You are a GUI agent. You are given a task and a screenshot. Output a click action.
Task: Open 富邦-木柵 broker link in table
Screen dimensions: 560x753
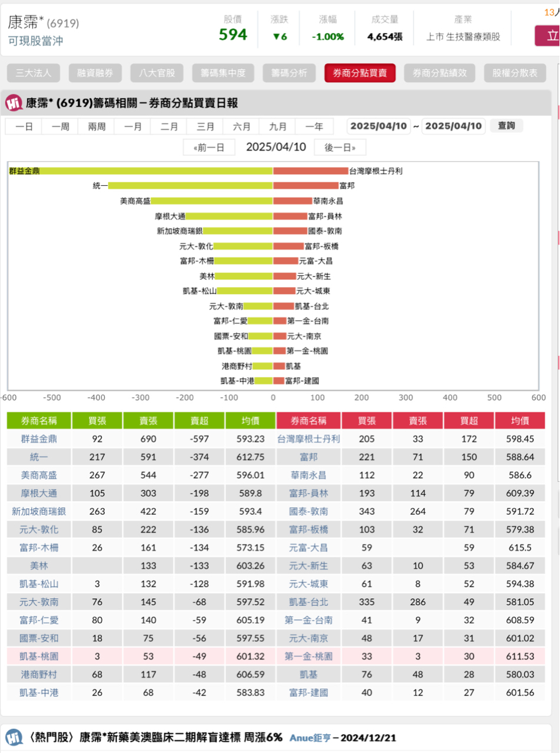tap(39, 548)
